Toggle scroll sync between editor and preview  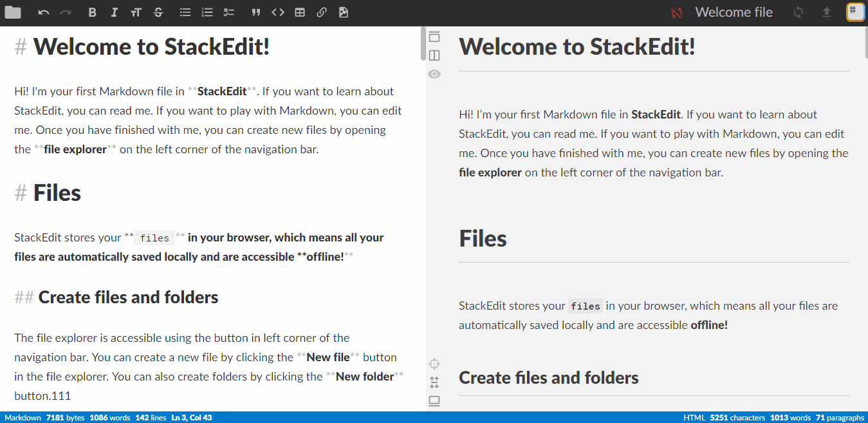434,382
